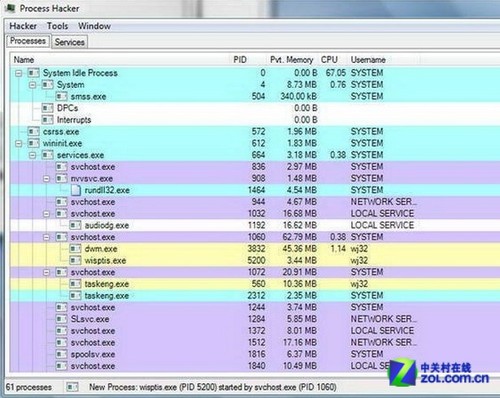Click the services.exe process icon
500x398 pixels.
click(47, 155)
